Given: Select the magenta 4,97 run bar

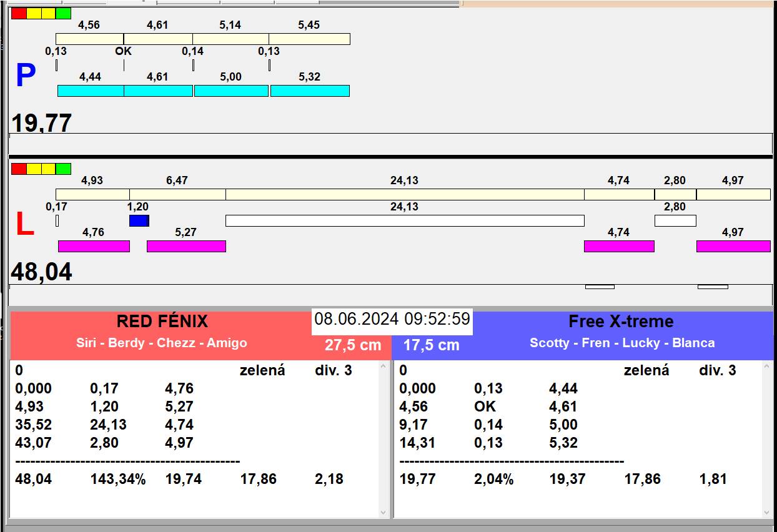Looking at the screenshot, I should click(733, 246).
